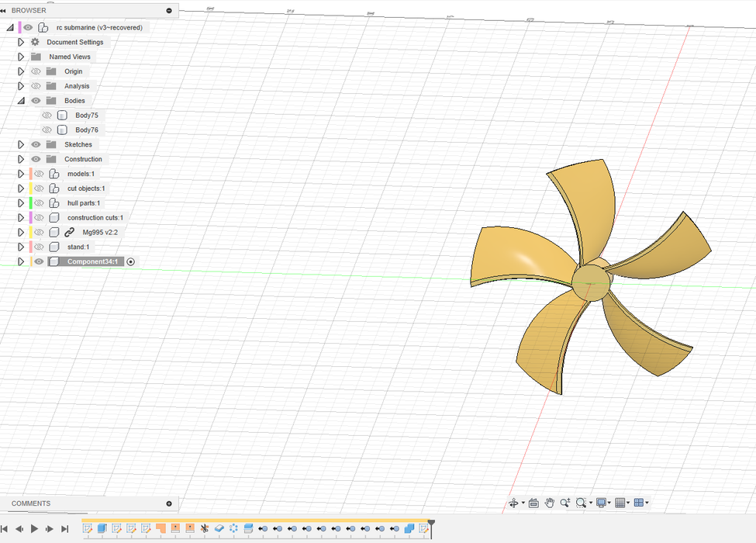Show hidden Body76
The image size is (756, 543).
point(47,130)
